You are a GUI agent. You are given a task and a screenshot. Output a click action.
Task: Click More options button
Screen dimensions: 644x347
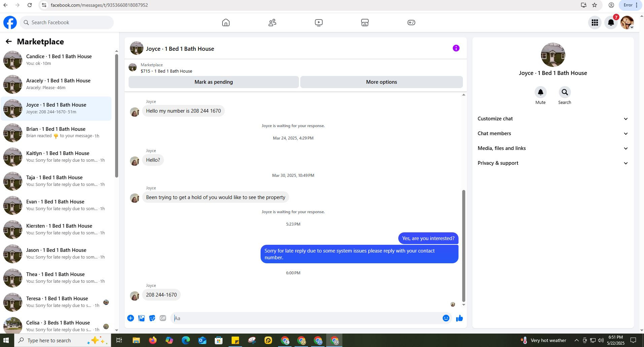click(x=381, y=82)
